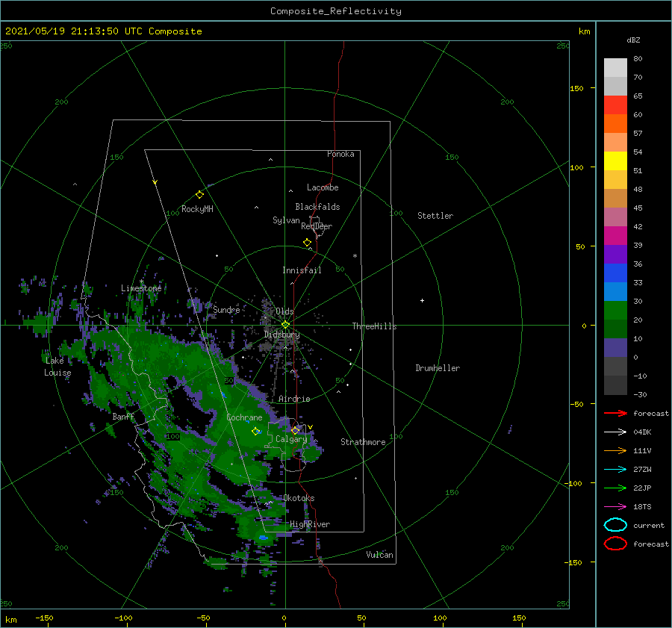Click the orange 111V arrow icon
The height and width of the screenshot is (628, 672).
pyautogui.click(x=615, y=450)
